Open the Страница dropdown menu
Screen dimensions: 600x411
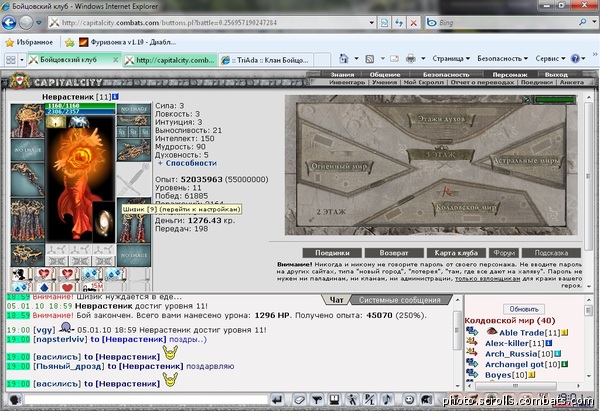click(x=451, y=59)
